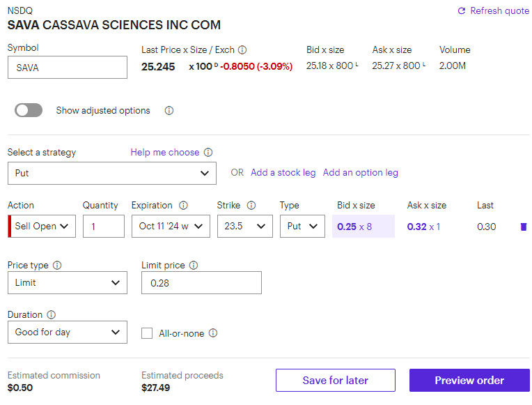Click the Price type info icon
Image resolution: width=532 pixels, height=405 pixels.
coord(57,266)
